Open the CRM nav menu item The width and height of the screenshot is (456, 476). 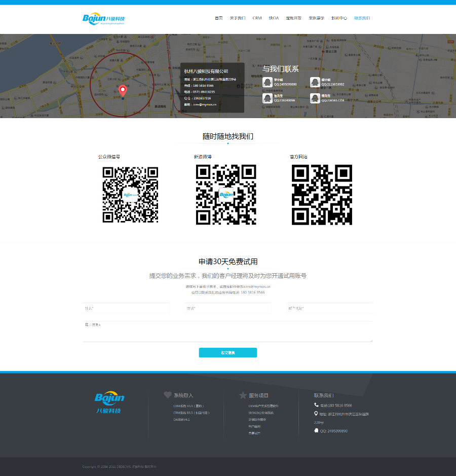tap(257, 18)
